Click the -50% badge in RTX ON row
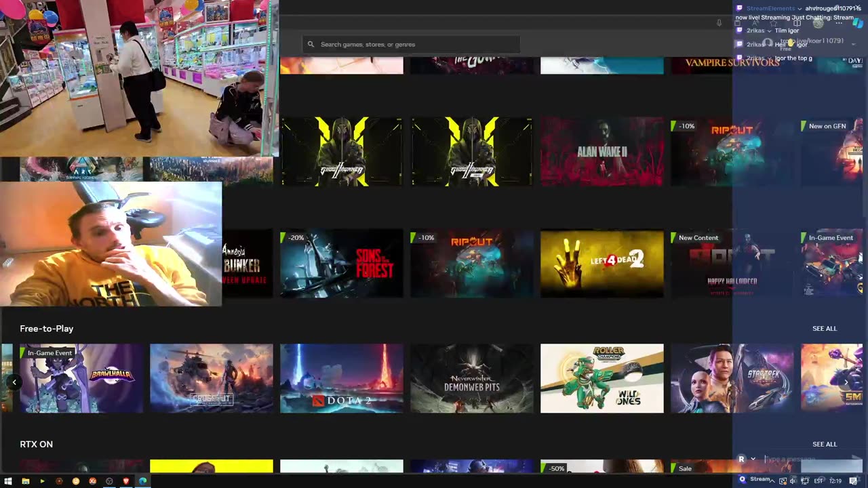This screenshot has height=488, width=868. tap(554, 468)
